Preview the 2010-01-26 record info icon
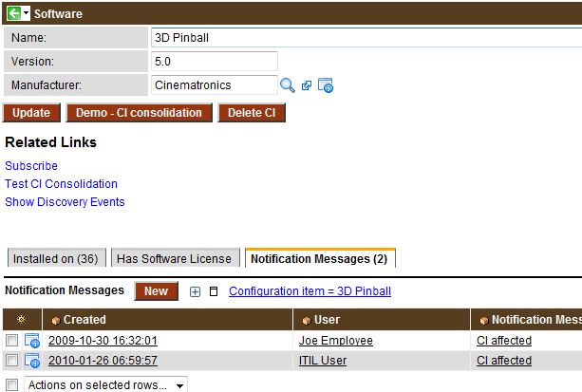The width and height of the screenshot is (582, 392). pyautogui.click(x=32, y=361)
